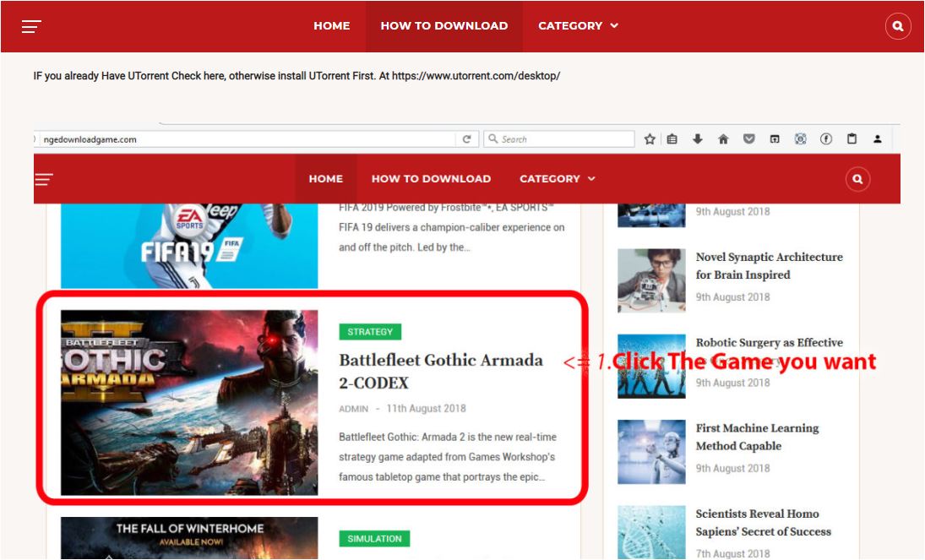The height and width of the screenshot is (560, 925).
Task: Open the top-left hamburger menu
Action: (31, 26)
